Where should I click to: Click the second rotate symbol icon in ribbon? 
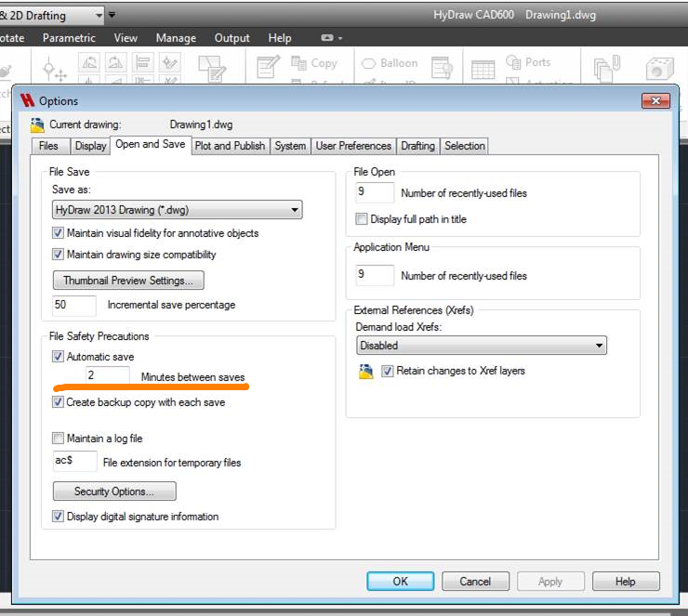[x=116, y=62]
